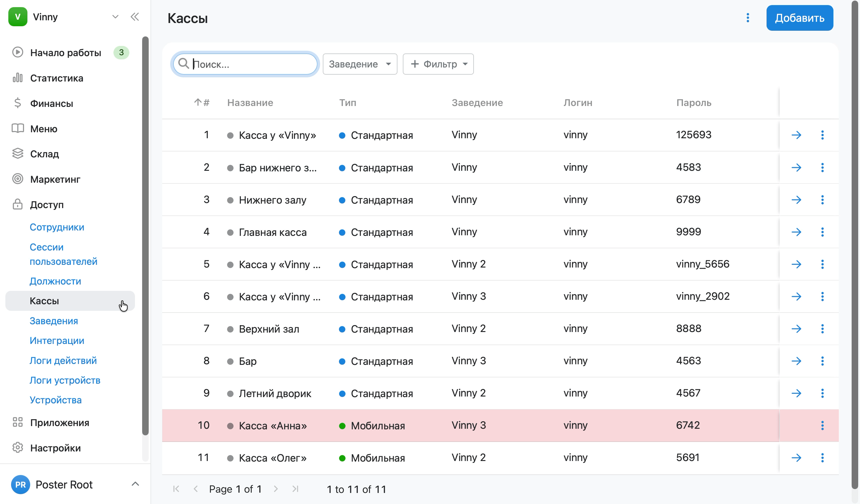Screen dimensions: 860x504
Task: Focus the Поиск search field
Action: coord(245,64)
